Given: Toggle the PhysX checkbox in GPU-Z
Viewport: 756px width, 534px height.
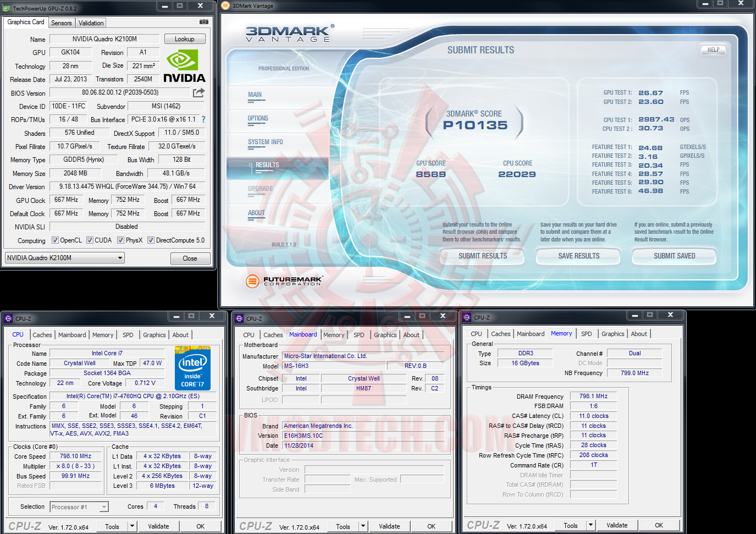Looking at the screenshot, I should (120, 240).
